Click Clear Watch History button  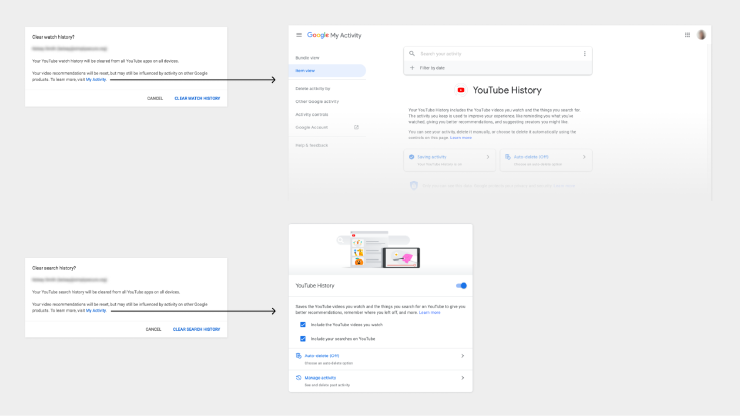[197, 98]
